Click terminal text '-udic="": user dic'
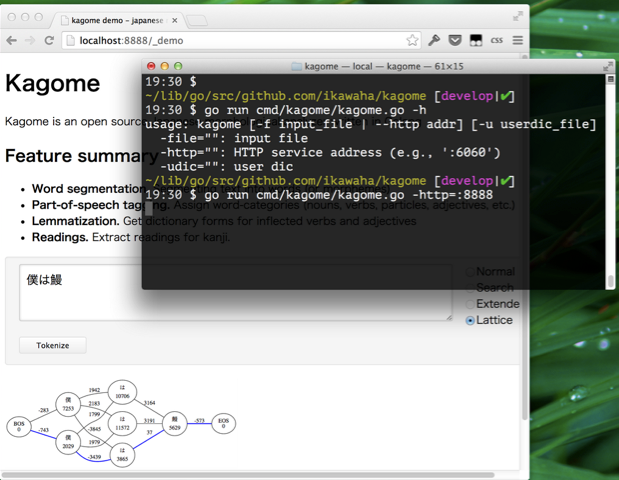This screenshot has height=480, width=619. click(226, 167)
